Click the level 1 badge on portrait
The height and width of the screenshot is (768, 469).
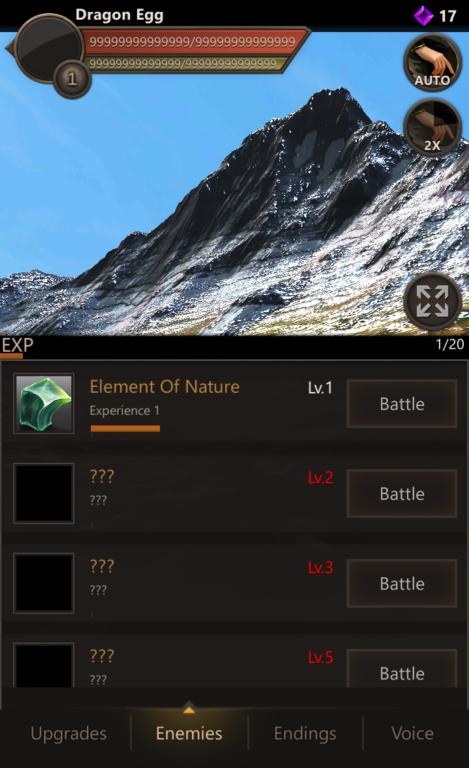click(x=72, y=78)
